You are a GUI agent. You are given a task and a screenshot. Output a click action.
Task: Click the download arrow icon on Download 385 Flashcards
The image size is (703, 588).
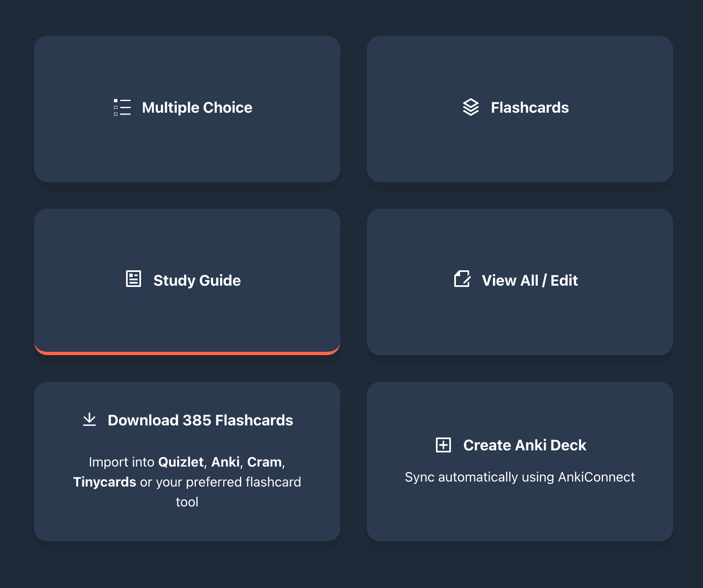90,420
